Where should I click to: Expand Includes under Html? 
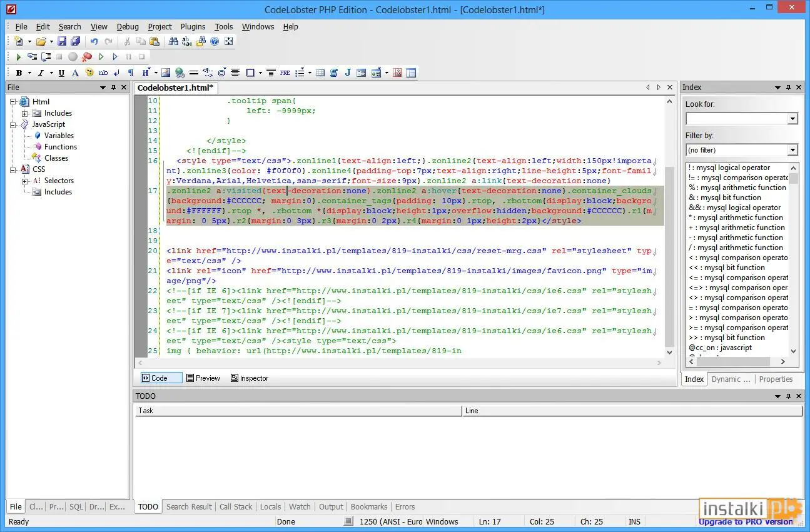tap(25, 113)
